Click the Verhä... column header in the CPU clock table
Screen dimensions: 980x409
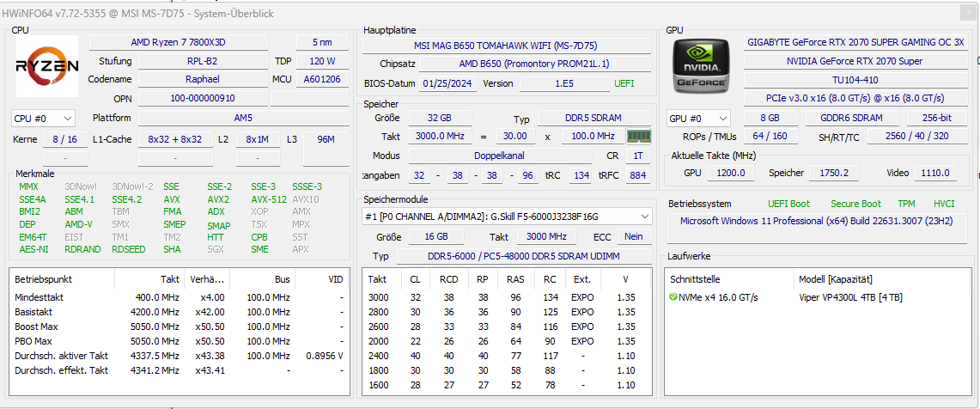tap(208, 279)
